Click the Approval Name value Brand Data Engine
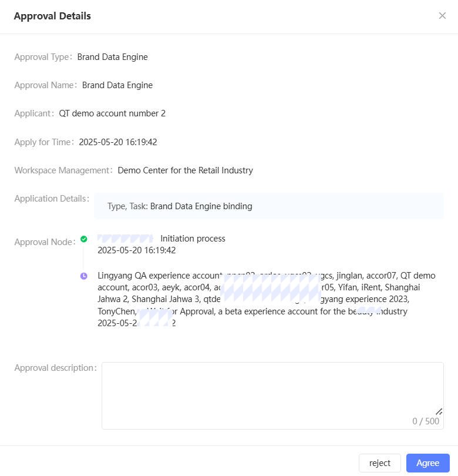This screenshot has width=458, height=476. (117, 85)
